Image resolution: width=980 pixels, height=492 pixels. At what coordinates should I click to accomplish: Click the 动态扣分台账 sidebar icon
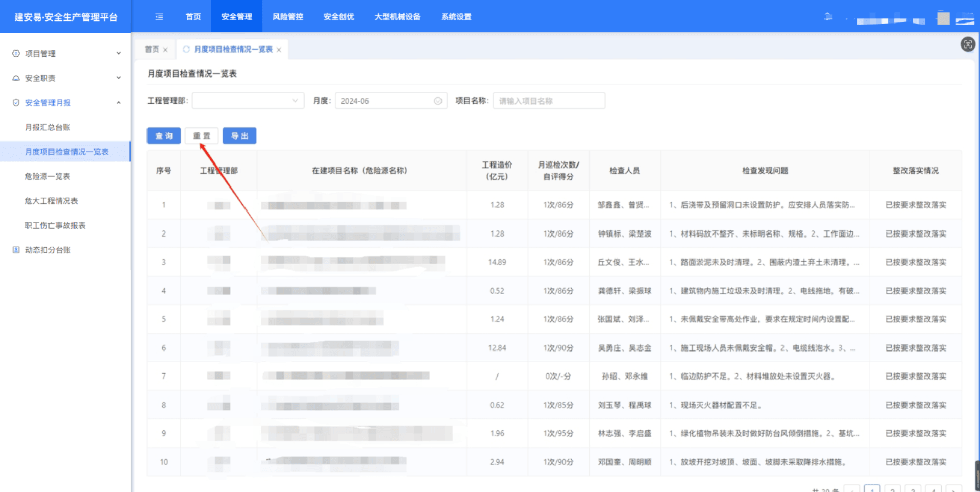pos(16,250)
